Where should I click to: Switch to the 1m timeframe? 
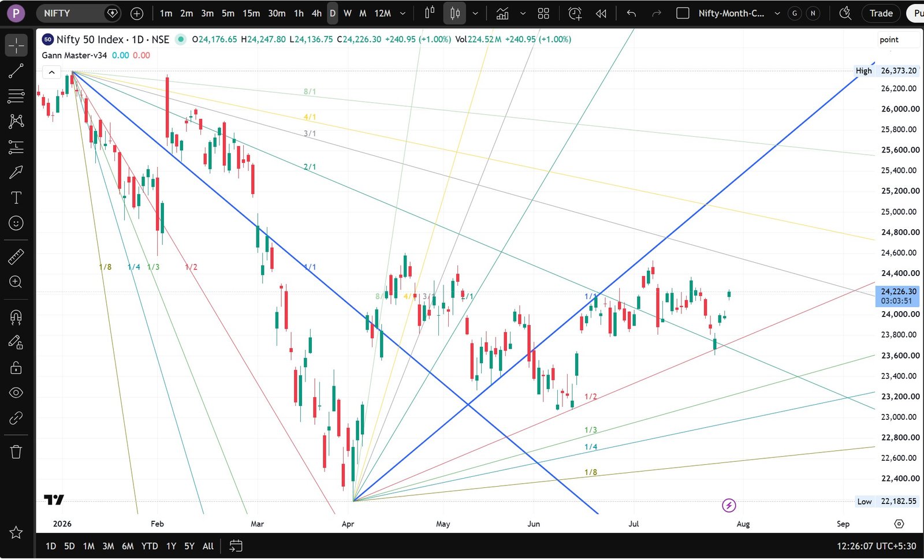click(x=166, y=13)
